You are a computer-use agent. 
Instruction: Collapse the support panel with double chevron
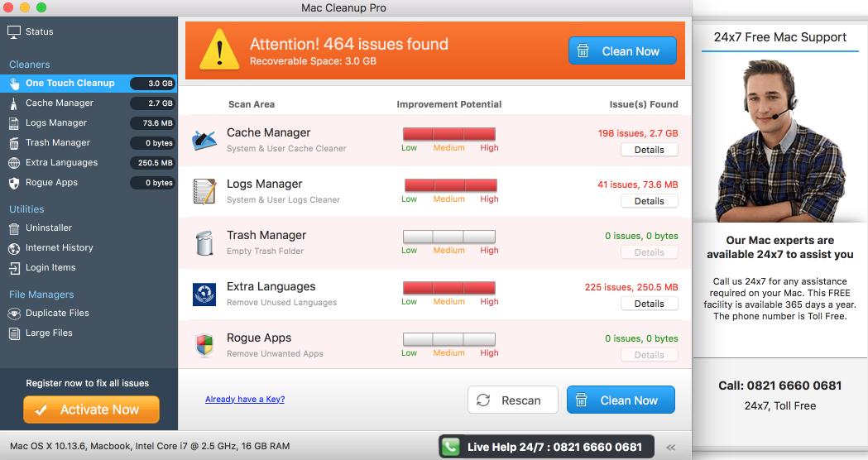tap(670, 447)
